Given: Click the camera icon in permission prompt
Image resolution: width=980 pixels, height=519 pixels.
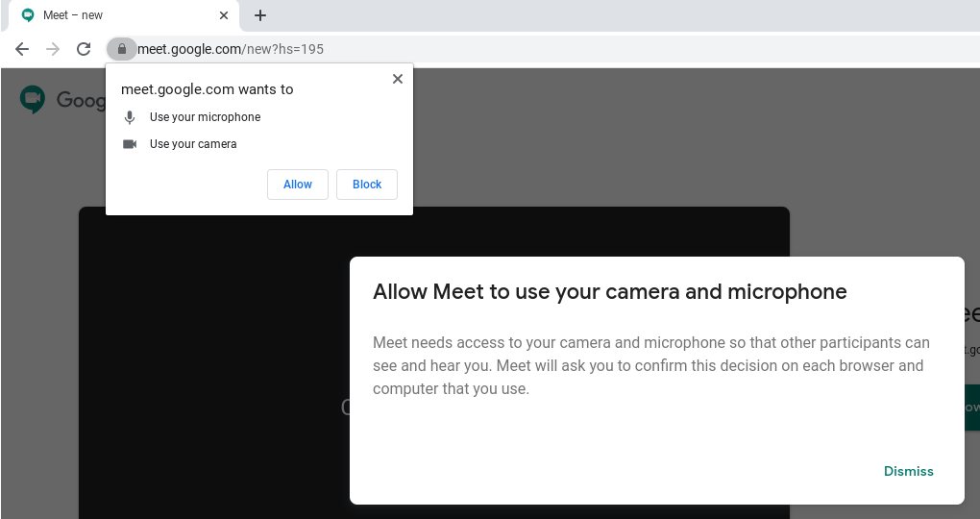Looking at the screenshot, I should pyautogui.click(x=130, y=144).
